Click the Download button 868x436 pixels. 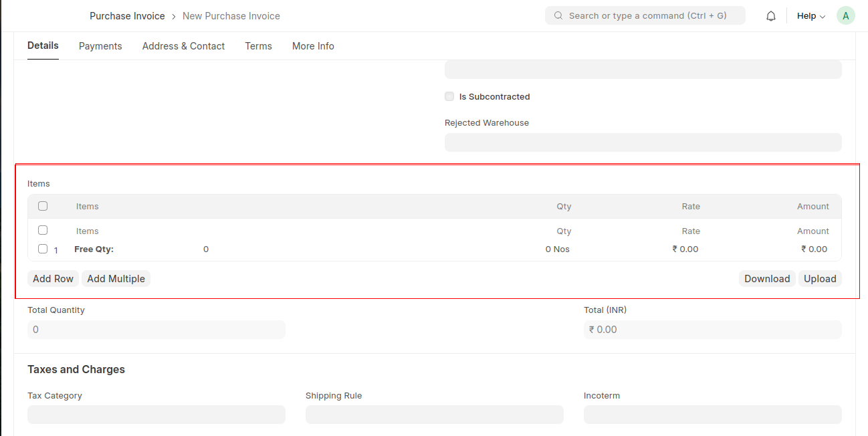coord(767,279)
